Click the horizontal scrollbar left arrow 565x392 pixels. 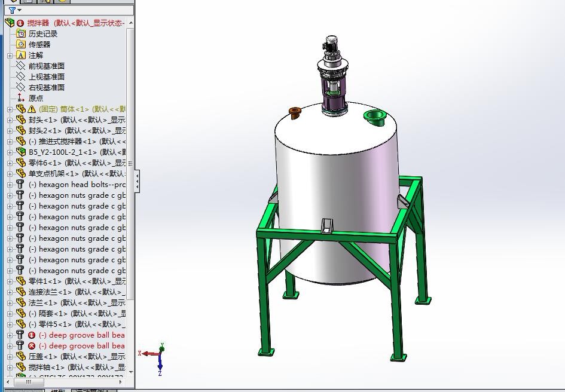(x=8, y=382)
